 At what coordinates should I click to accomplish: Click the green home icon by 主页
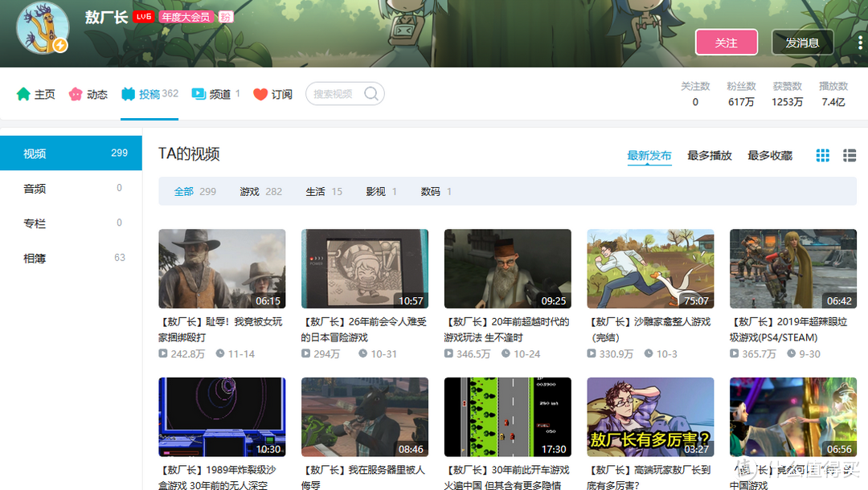tap(23, 94)
